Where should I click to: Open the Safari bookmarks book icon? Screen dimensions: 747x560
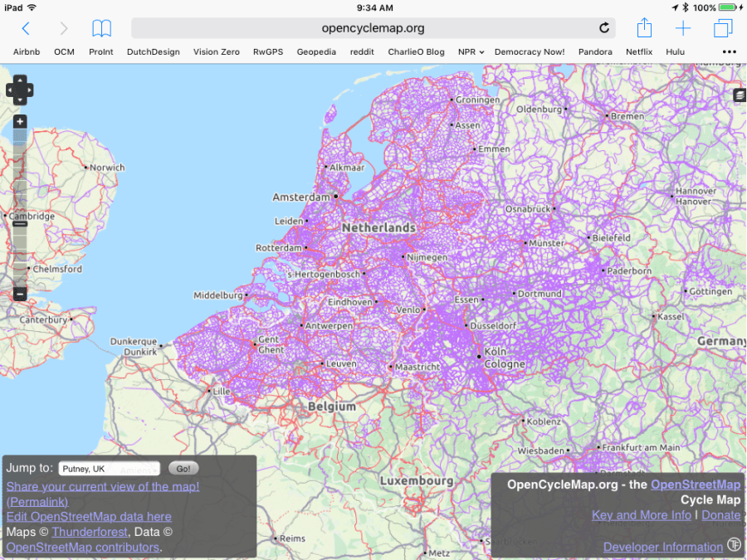(x=101, y=28)
